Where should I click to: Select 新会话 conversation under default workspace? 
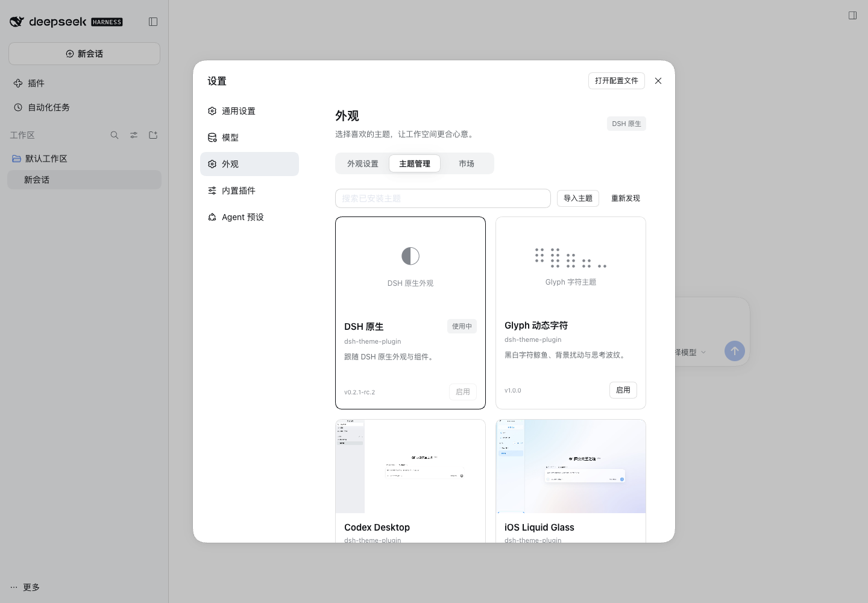84,180
